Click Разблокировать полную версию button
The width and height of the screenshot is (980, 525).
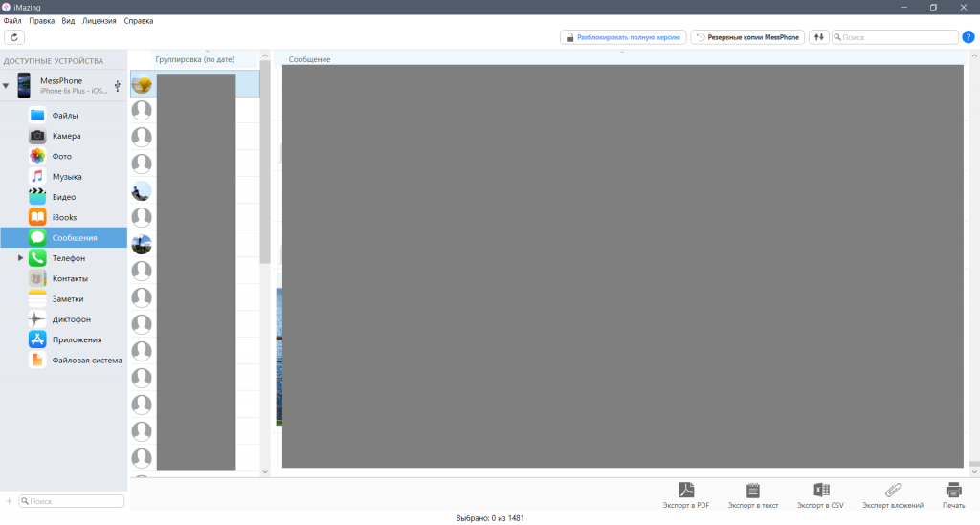623,37
